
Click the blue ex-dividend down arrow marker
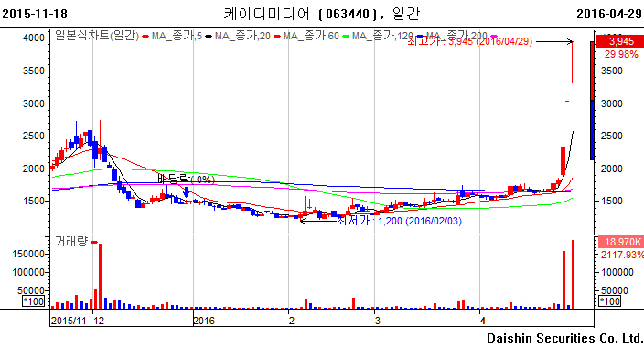tap(186, 192)
